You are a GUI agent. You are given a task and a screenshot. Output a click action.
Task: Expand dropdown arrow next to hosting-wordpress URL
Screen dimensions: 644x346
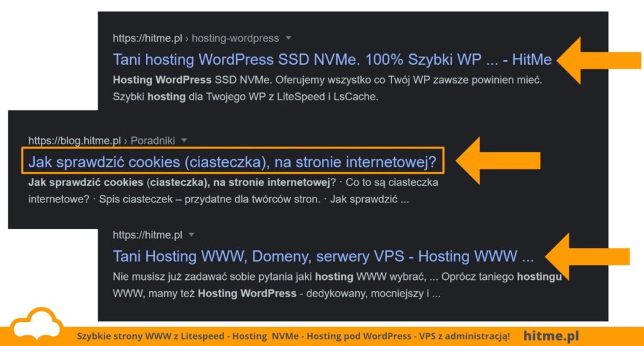(x=288, y=38)
